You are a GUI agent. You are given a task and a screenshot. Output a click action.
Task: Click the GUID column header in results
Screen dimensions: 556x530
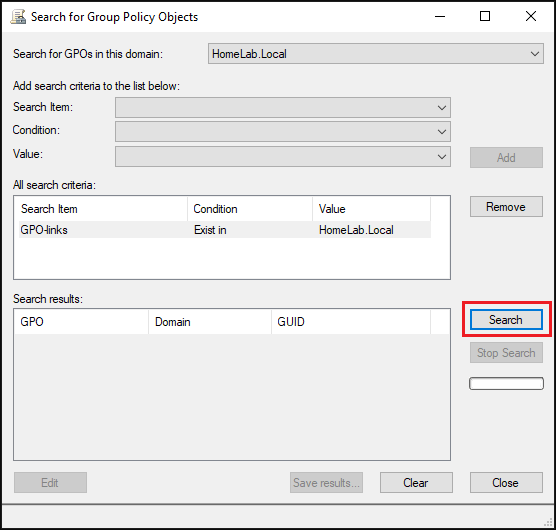coord(351,322)
